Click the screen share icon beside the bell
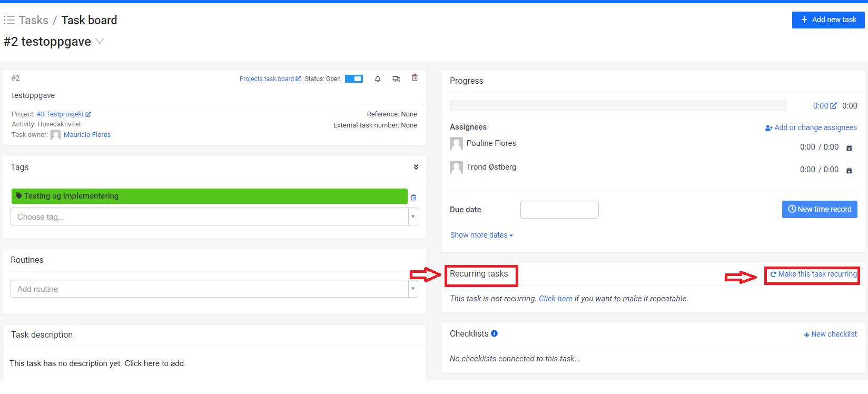This screenshot has height=394, width=868. [396, 79]
